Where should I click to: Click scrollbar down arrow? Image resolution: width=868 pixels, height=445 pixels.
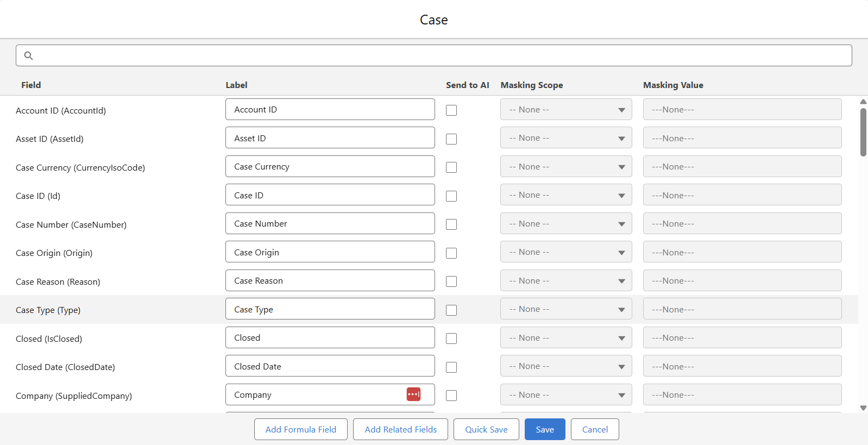[863, 408]
